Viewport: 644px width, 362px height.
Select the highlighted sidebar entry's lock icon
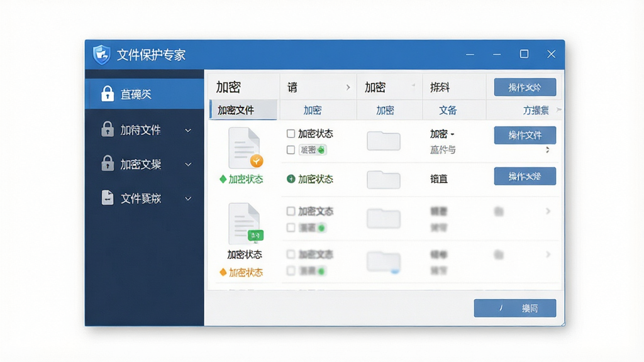click(x=107, y=94)
